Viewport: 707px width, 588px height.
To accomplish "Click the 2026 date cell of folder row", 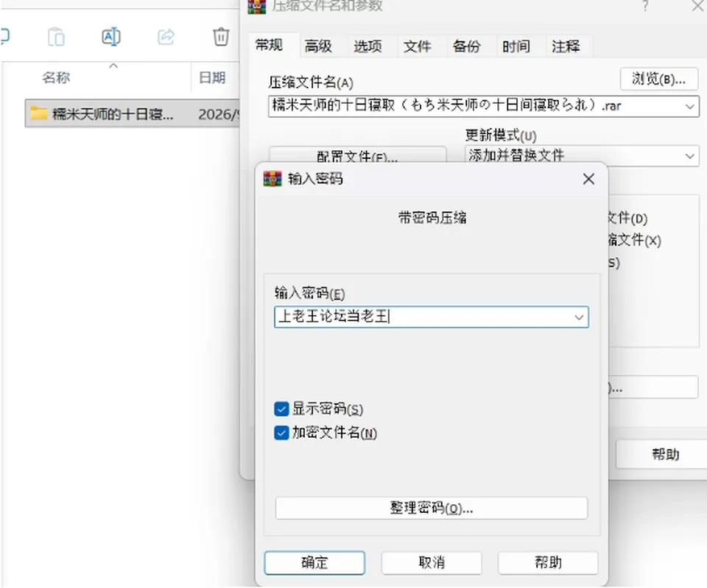I will click(x=218, y=115).
